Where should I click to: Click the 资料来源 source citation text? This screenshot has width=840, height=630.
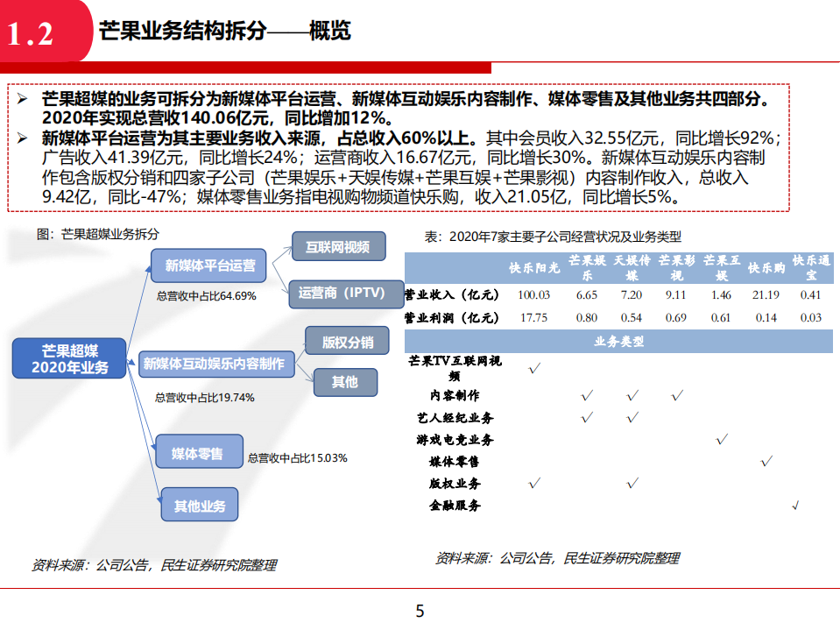pyautogui.click(x=153, y=565)
